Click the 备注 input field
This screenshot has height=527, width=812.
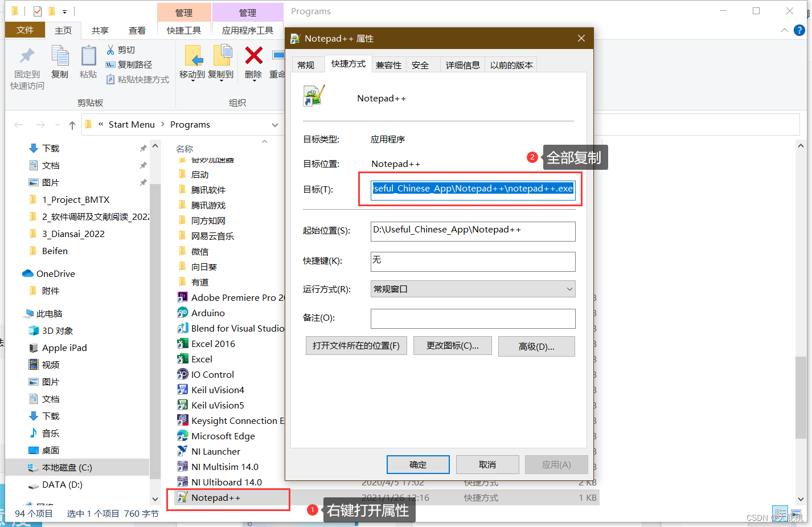(x=473, y=318)
